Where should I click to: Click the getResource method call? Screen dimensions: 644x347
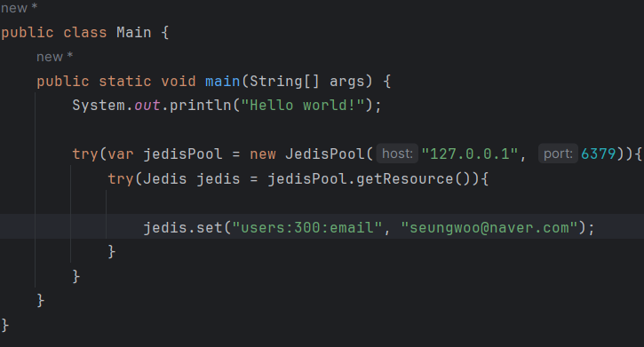pyautogui.click(x=404, y=179)
